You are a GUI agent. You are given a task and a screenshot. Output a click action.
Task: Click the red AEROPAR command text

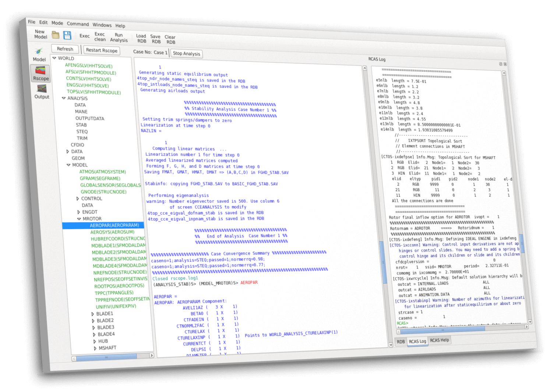pyautogui.click(x=249, y=283)
